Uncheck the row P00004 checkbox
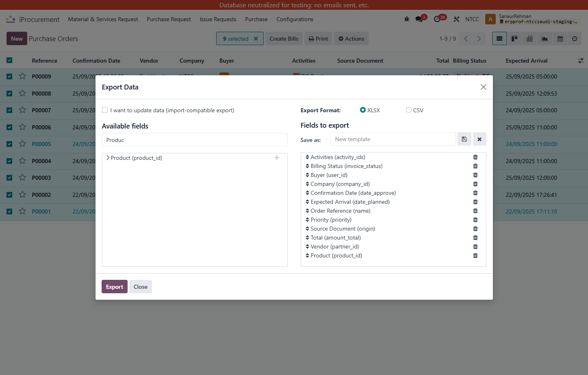Viewport: 588px width, 375px height. tap(9, 161)
